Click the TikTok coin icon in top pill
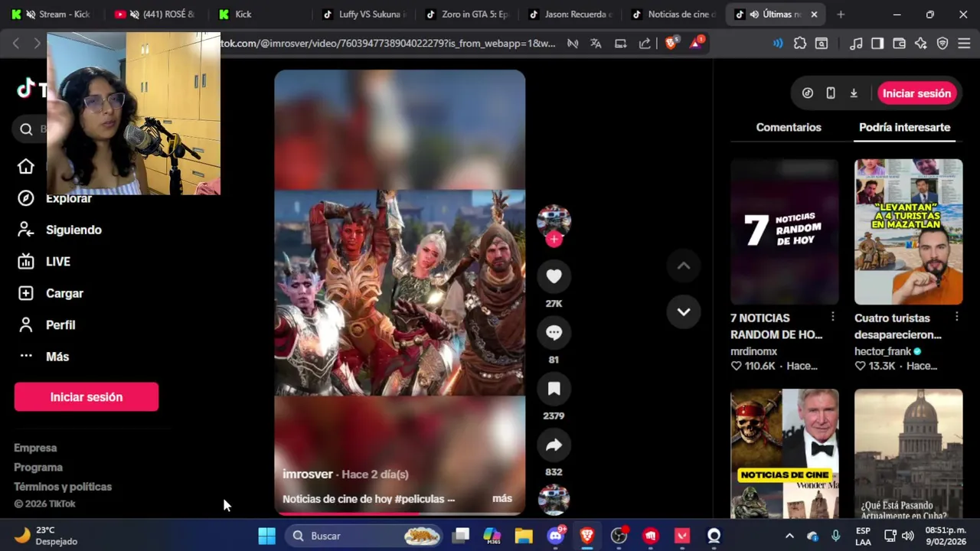 (808, 93)
